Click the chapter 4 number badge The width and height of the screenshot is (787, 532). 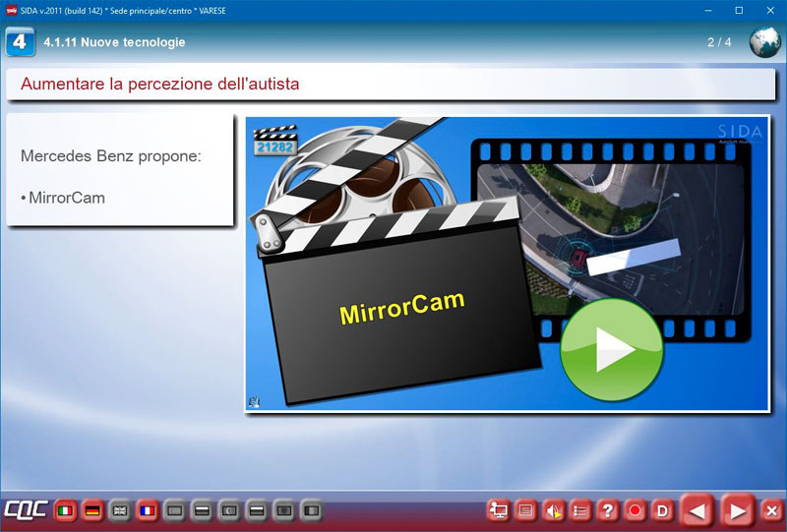click(20, 42)
